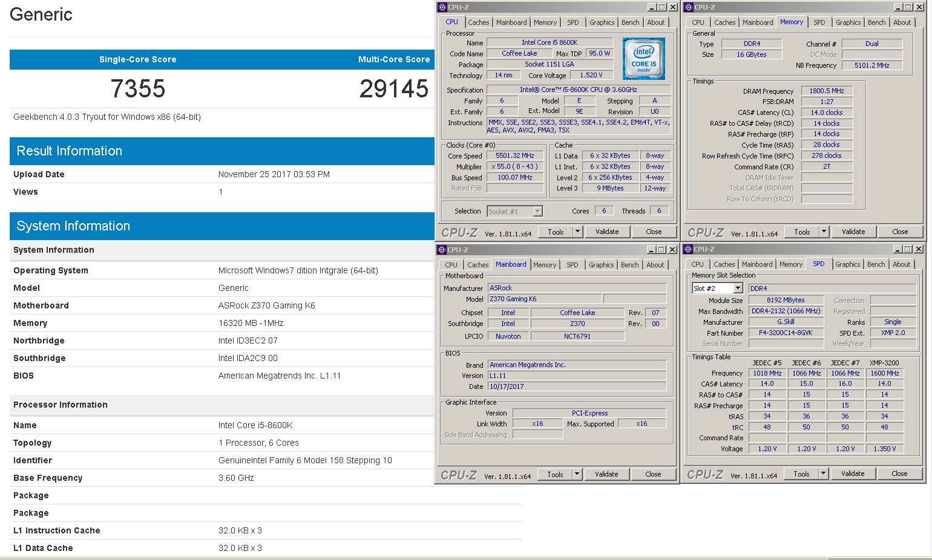
Task: Open the Socket #1 selection dropdown
Action: 537,212
